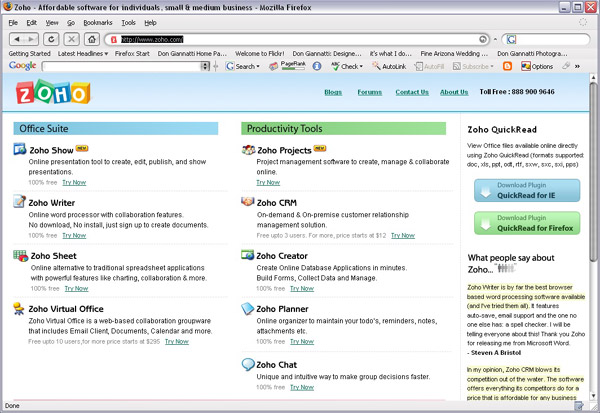Click the scrollbar down arrow
600x413 pixels.
[x=593, y=395]
